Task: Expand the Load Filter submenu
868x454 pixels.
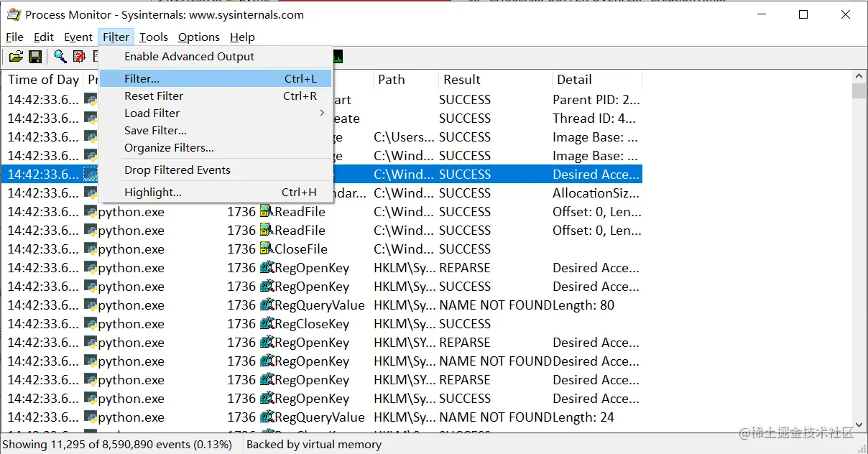Action: pyautogui.click(x=216, y=114)
